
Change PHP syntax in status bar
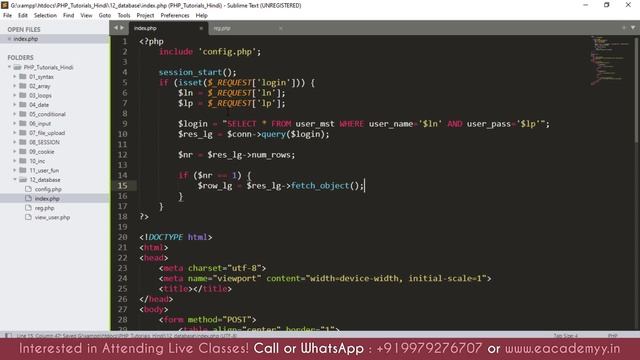(x=612, y=336)
